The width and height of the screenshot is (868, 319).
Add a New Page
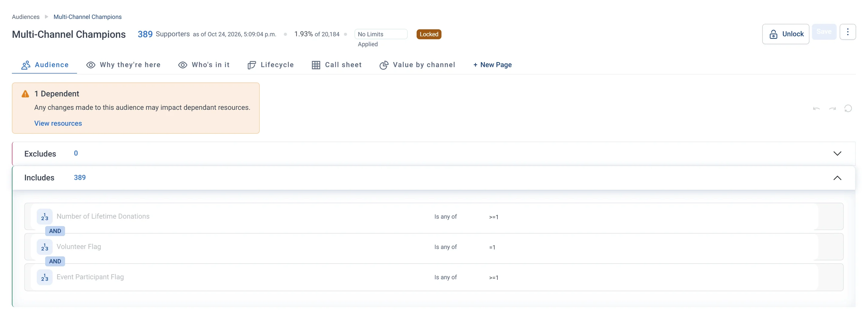(x=492, y=65)
